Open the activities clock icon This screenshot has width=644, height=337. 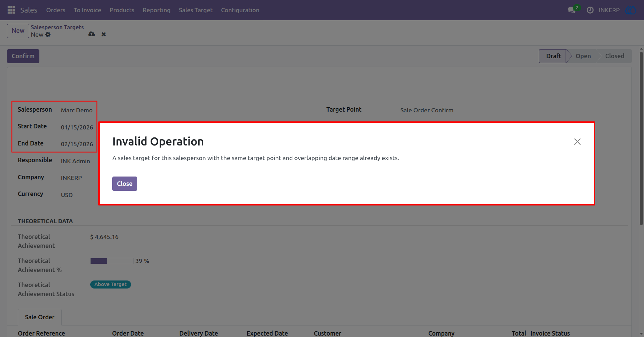point(590,10)
